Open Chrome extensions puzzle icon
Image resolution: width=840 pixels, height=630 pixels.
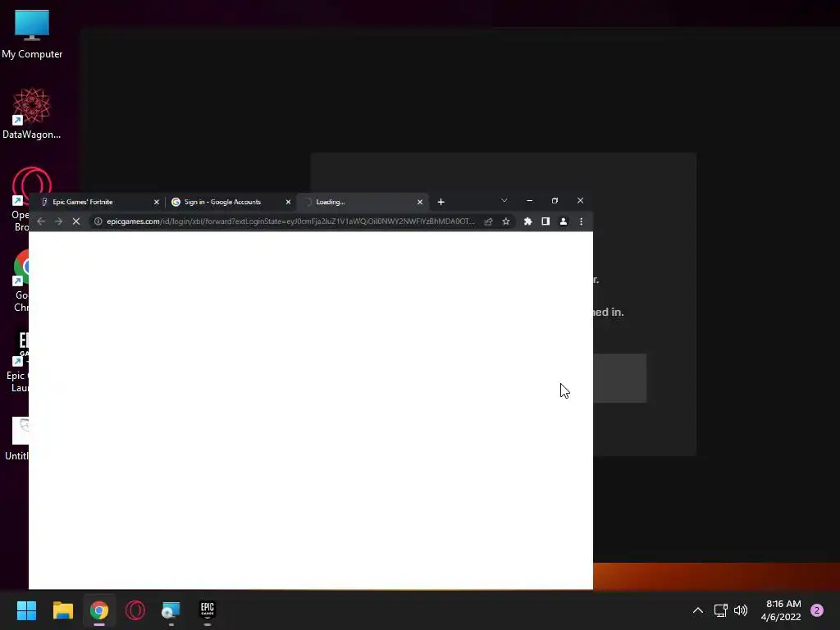coord(527,221)
